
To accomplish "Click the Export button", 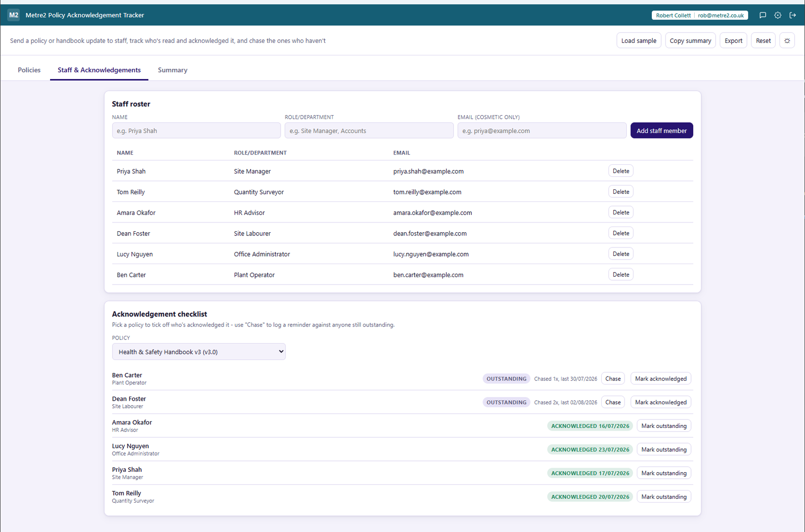I will 733,41.
